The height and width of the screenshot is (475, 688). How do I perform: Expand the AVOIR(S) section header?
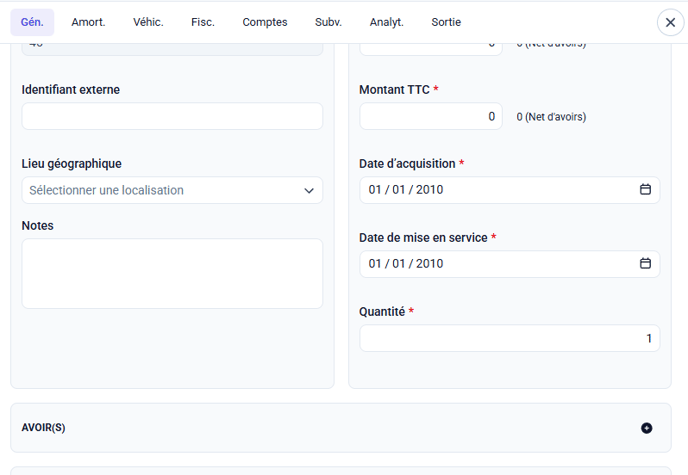point(300,428)
